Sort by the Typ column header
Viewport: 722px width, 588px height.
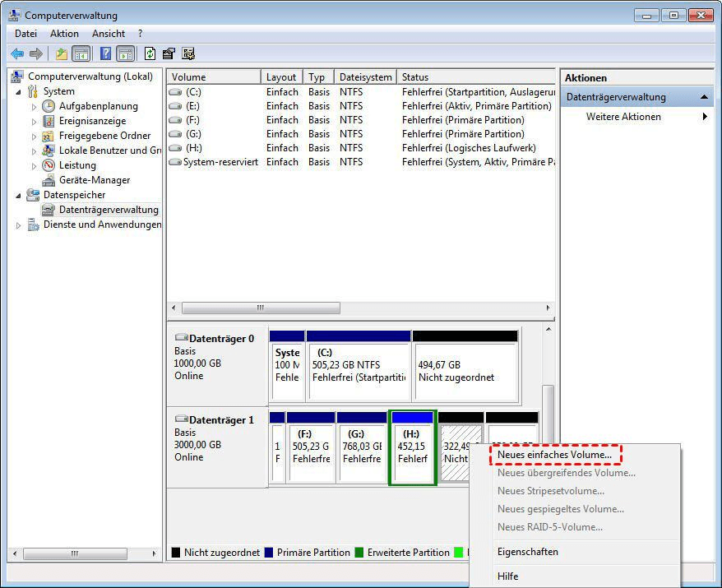pos(318,77)
